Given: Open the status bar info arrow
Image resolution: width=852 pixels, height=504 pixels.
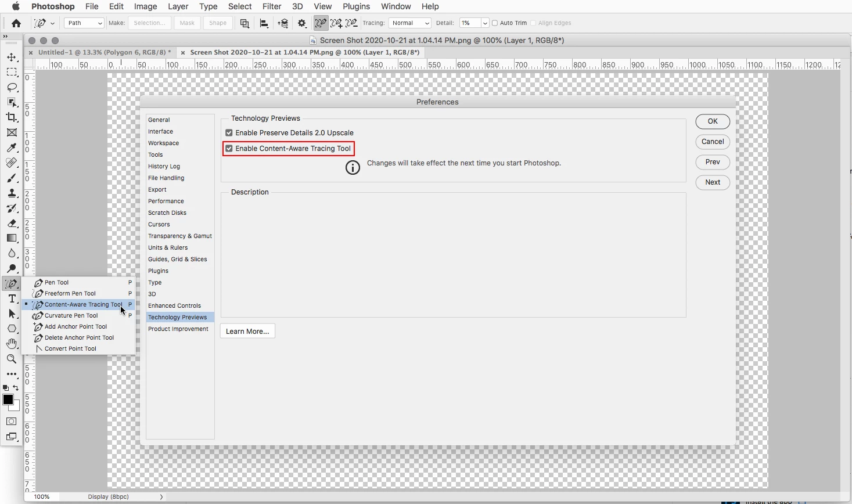Looking at the screenshot, I should pyautogui.click(x=161, y=497).
